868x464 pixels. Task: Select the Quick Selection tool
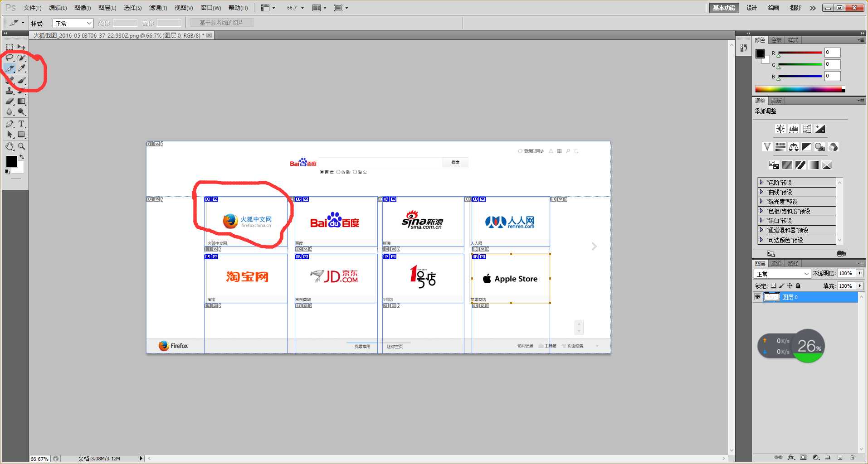click(x=21, y=58)
